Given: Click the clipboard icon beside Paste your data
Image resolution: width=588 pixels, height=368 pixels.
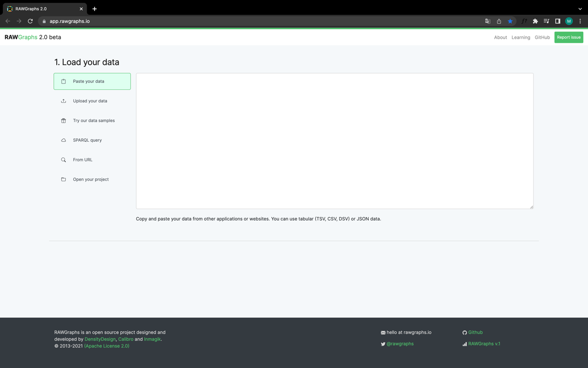Looking at the screenshot, I should (64, 81).
